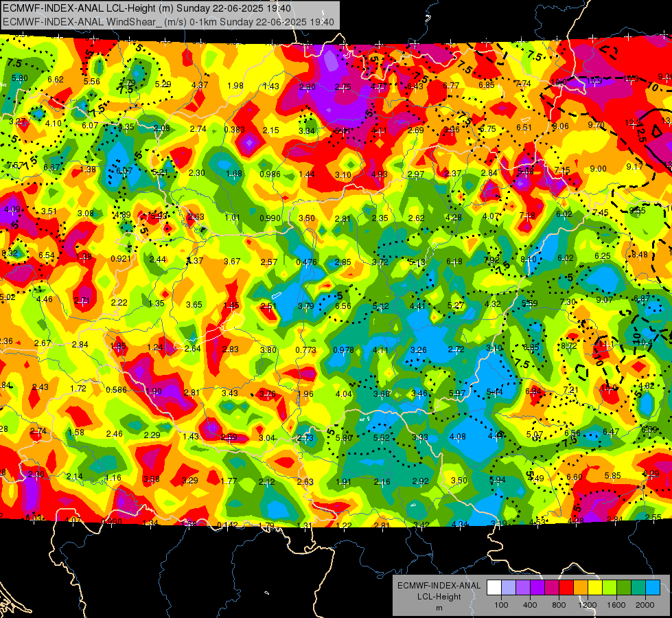672x618 pixels.
Task: Click the wind shear value 7.30
Action: pyautogui.click(x=568, y=302)
